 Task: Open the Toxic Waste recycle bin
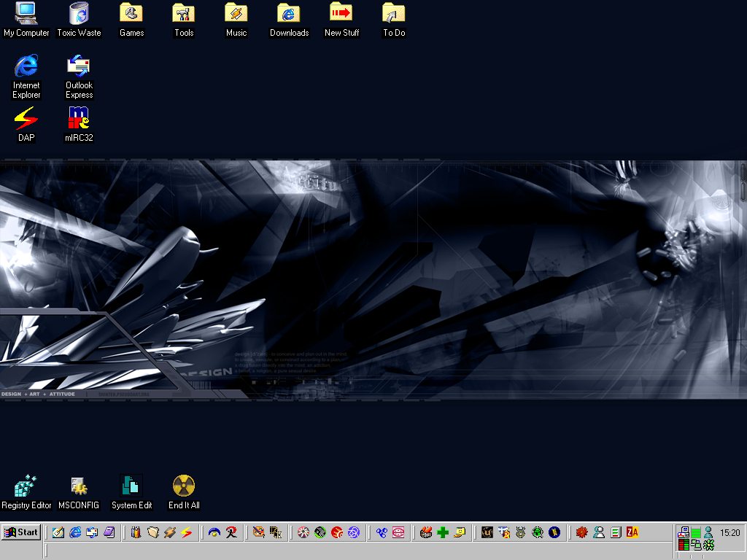[79, 15]
